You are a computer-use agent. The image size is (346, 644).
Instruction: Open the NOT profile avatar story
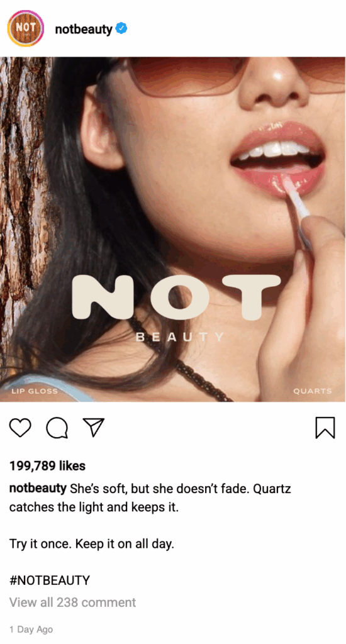(25, 28)
